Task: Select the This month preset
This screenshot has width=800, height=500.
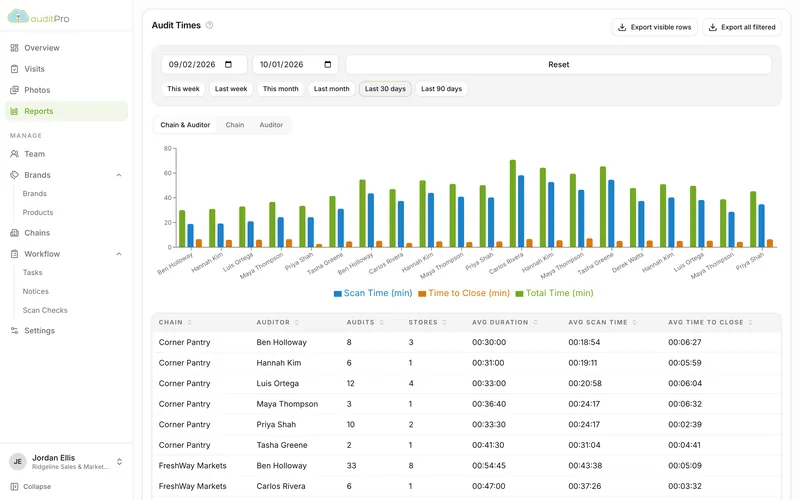Action: tap(281, 89)
